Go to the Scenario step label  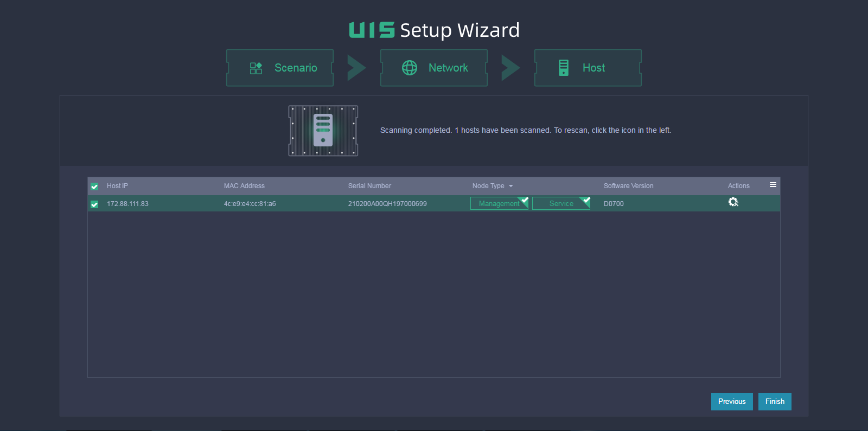click(x=296, y=68)
